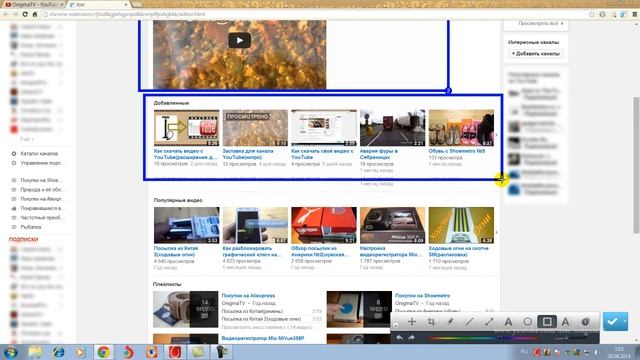
Task: Open 'Заставка для канала YouTube(интро)' link
Action: pyautogui.click(x=248, y=154)
